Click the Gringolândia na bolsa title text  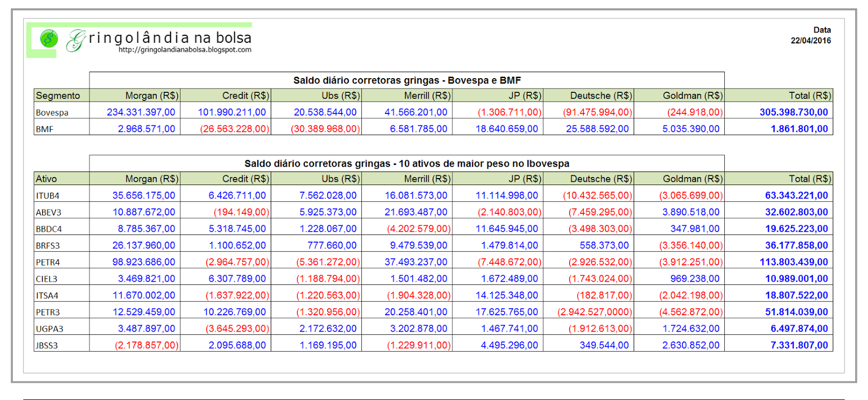[170, 37]
